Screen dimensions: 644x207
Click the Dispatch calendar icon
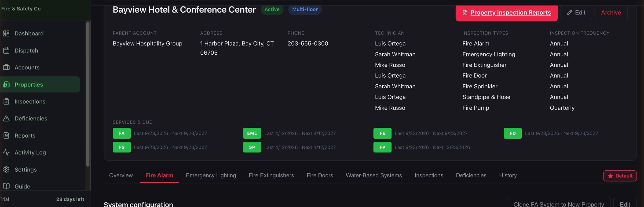6,50
